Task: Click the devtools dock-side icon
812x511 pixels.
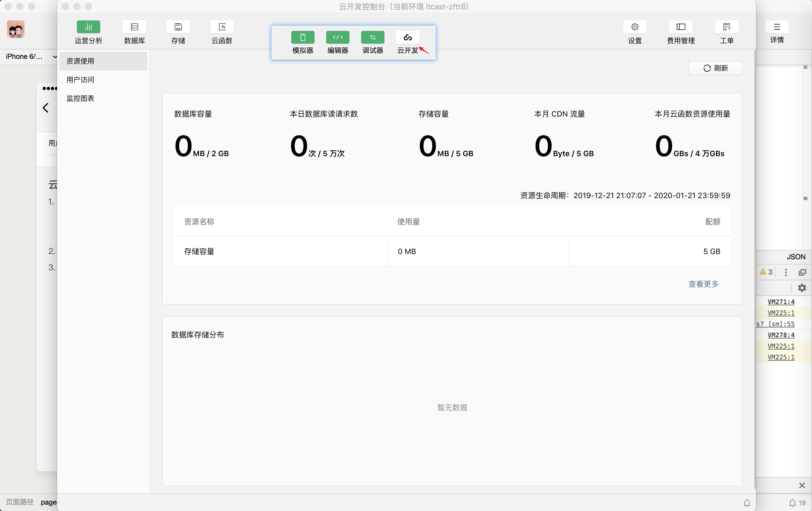Action: click(802, 272)
